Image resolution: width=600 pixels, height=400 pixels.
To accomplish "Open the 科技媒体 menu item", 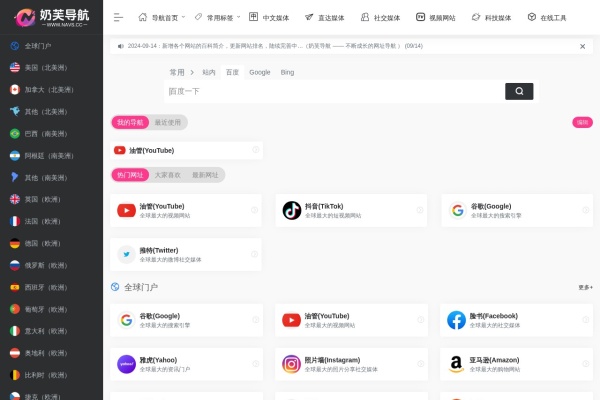I will [x=491, y=18].
